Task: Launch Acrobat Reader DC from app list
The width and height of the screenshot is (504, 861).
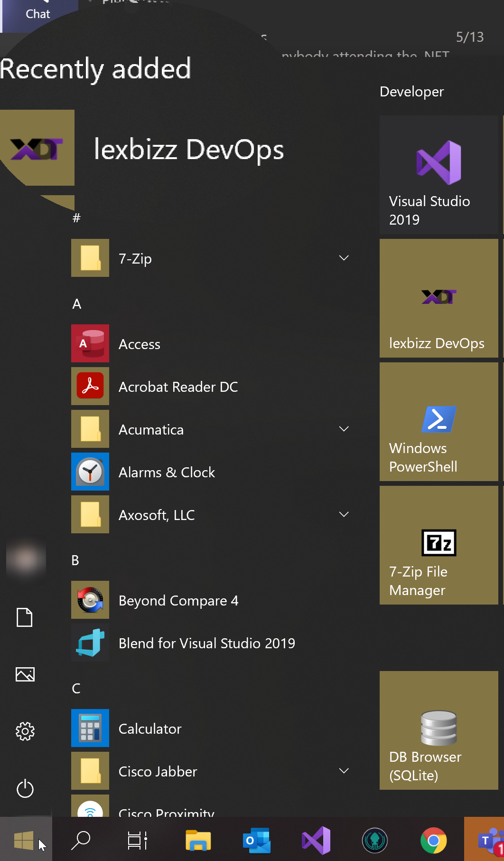Action: [x=178, y=387]
